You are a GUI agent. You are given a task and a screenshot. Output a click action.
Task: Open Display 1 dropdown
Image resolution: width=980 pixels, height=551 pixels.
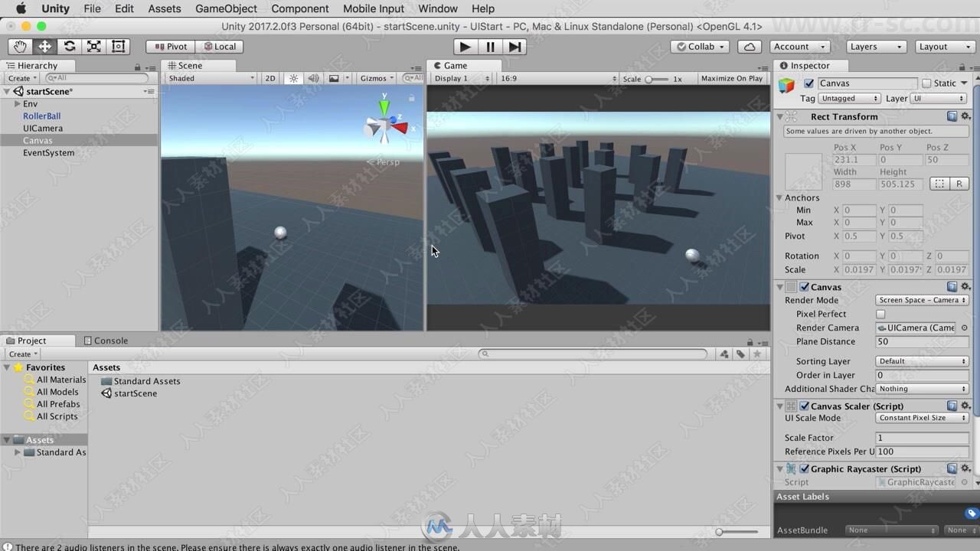tap(461, 78)
